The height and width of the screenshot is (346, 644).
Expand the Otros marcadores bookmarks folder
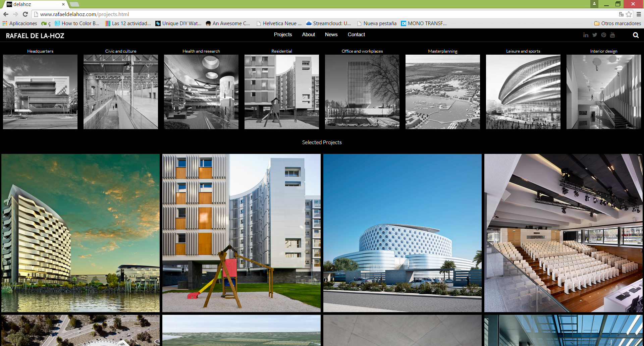pos(618,23)
